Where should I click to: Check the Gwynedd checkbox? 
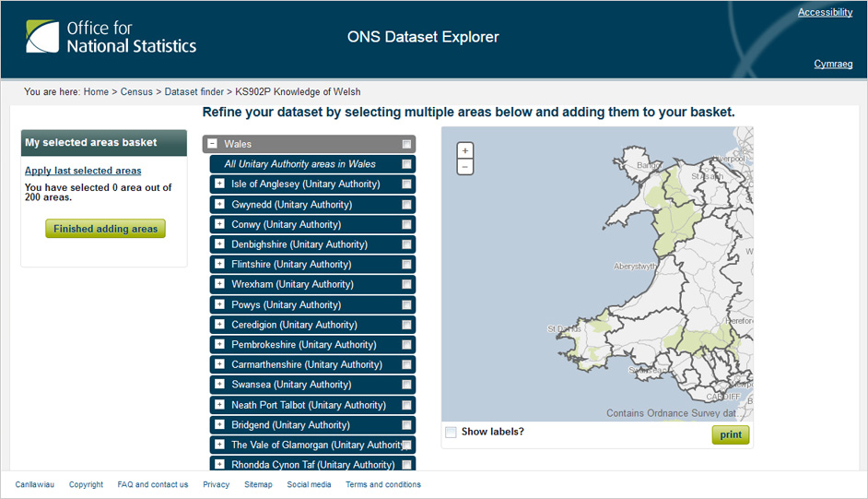(x=407, y=205)
